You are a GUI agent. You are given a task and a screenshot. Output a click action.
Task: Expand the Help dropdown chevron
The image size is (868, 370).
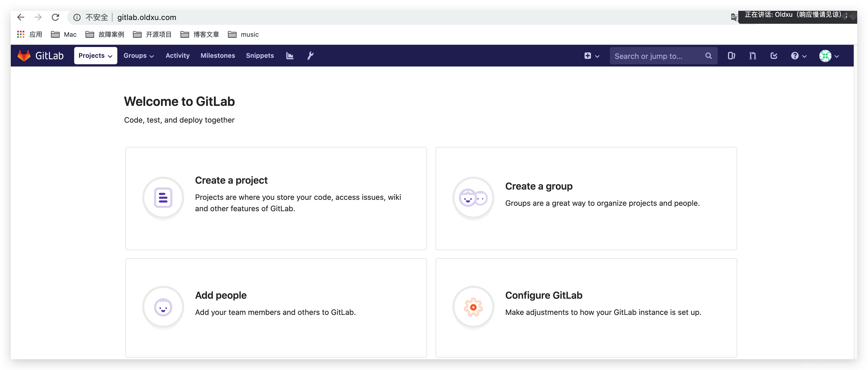[804, 56]
